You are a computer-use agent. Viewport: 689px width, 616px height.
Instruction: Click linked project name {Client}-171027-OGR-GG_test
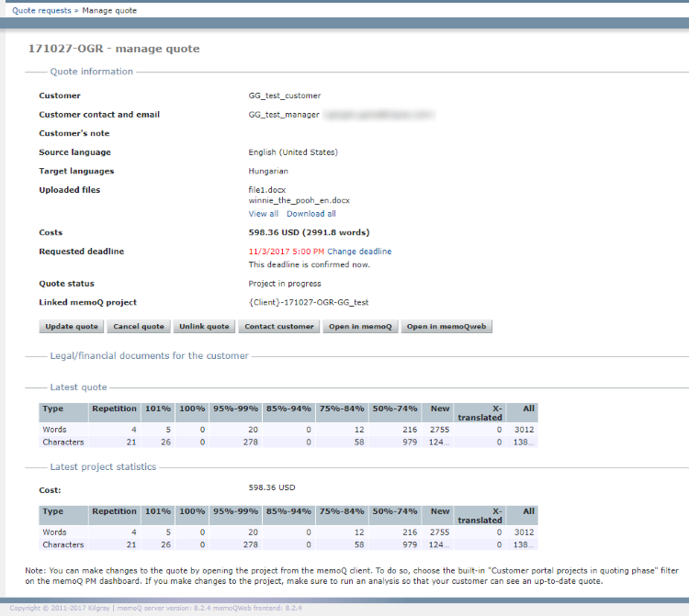pyautogui.click(x=308, y=302)
